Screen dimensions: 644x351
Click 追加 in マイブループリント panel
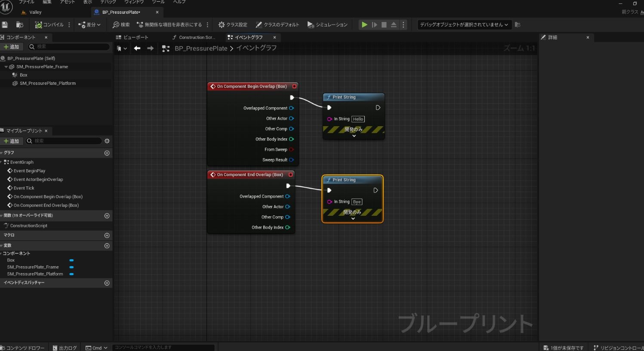pos(12,141)
